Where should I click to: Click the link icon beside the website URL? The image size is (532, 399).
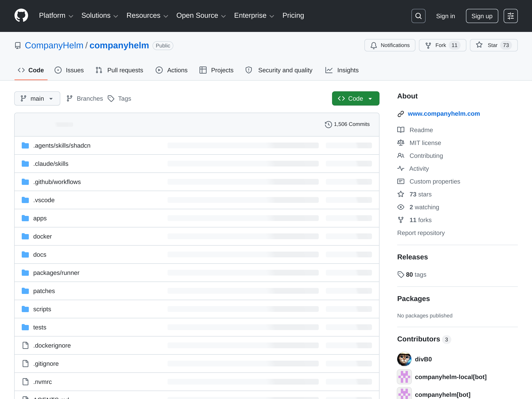401,114
